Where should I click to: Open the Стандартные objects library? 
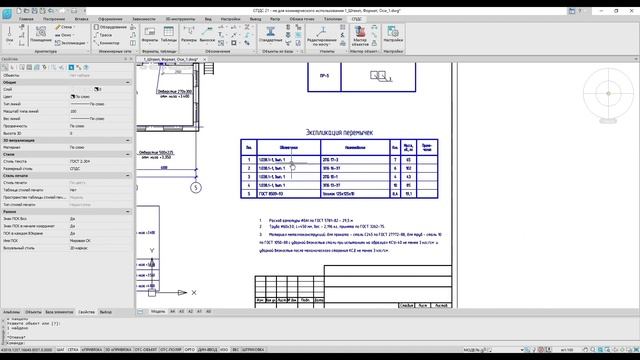pyautogui.click(x=270, y=34)
